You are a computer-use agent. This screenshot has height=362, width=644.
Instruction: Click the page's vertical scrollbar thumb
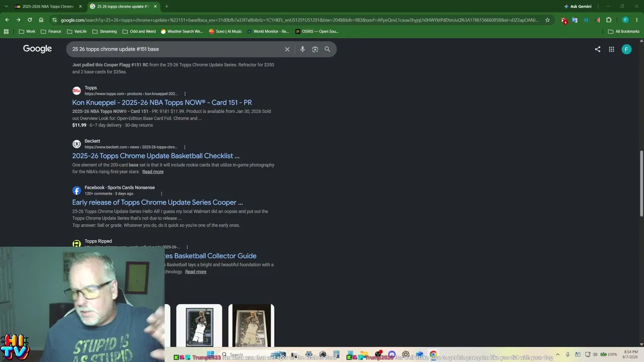tap(641, 184)
